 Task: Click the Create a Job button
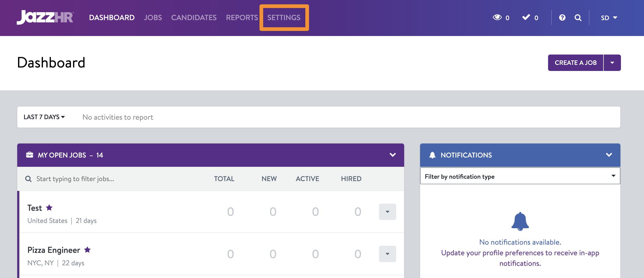pyautogui.click(x=576, y=63)
